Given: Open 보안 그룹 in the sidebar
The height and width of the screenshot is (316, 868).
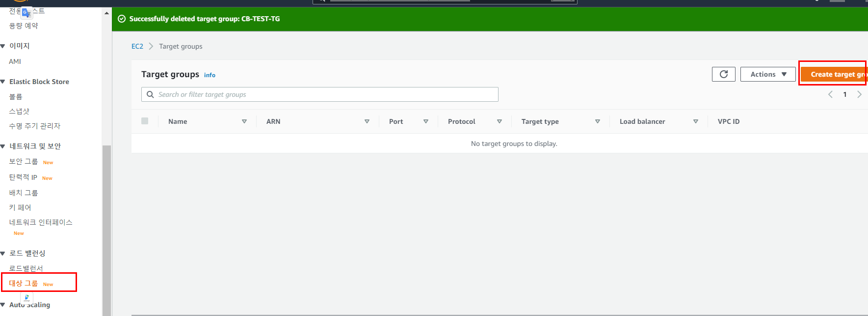Looking at the screenshot, I should [x=24, y=161].
